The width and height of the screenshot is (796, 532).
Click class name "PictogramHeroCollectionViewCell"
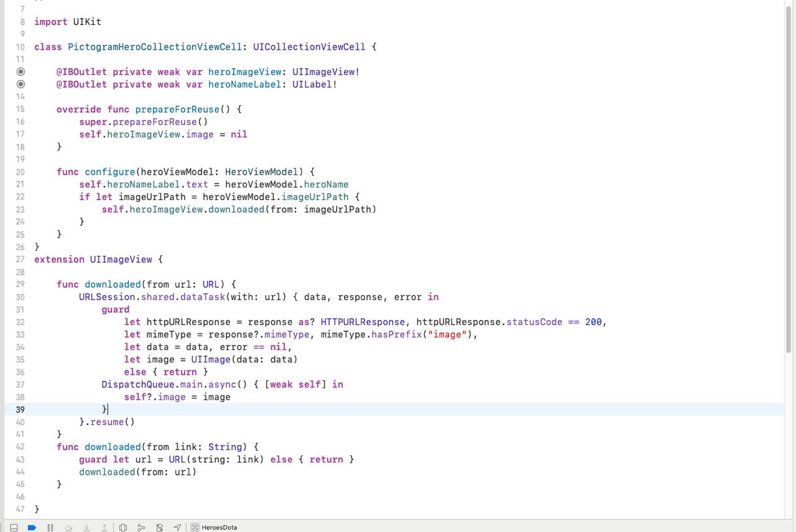point(155,47)
